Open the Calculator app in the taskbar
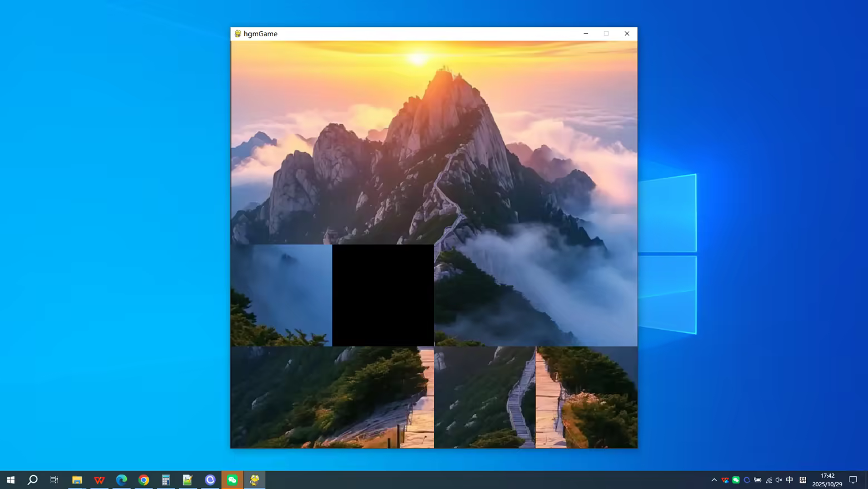868x489 pixels. tap(166, 480)
